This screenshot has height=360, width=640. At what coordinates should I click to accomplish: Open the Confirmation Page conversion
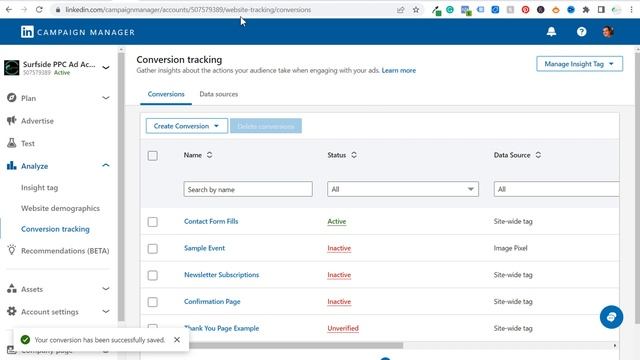[x=212, y=302]
